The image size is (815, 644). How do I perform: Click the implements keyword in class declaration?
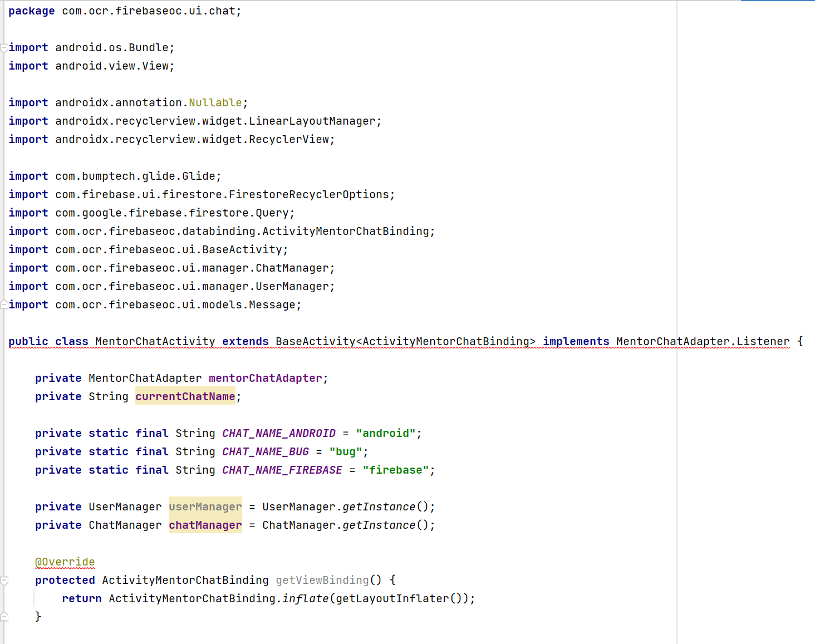(576, 342)
